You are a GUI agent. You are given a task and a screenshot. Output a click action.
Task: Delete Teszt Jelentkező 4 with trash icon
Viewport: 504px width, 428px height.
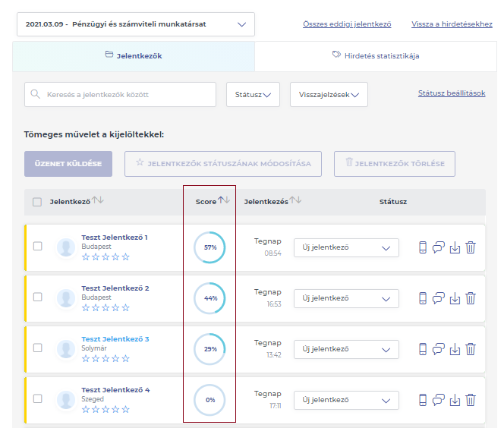click(x=471, y=400)
